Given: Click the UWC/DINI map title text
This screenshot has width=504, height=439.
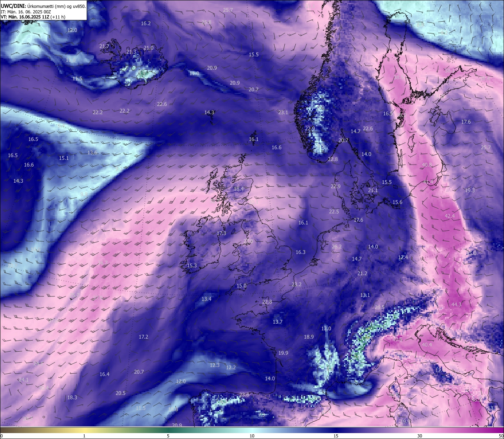Looking at the screenshot, I should click(43, 6).
